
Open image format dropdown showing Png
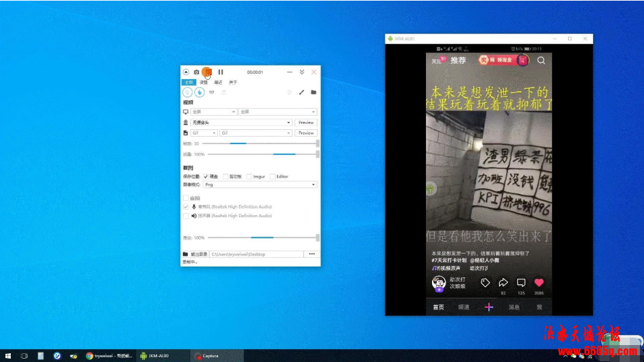click(x=260, y=185)
